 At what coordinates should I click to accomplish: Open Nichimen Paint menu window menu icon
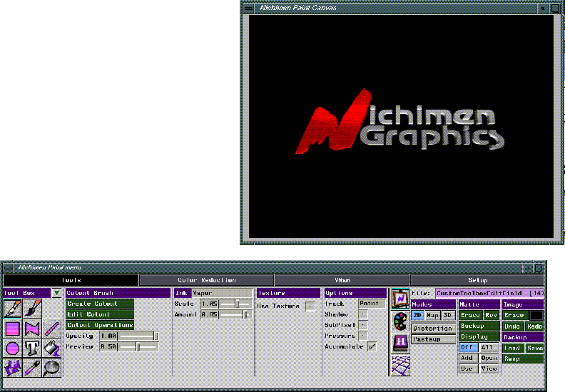pos(8,268)
